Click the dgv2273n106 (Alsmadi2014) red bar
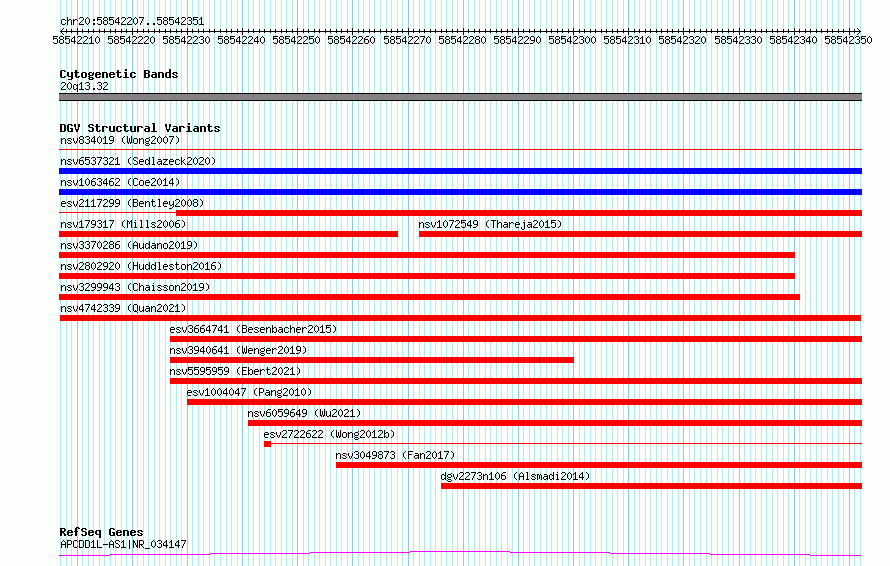Viewport: 890px width, 566px height. pyautogui.click(x=652, y=486)
